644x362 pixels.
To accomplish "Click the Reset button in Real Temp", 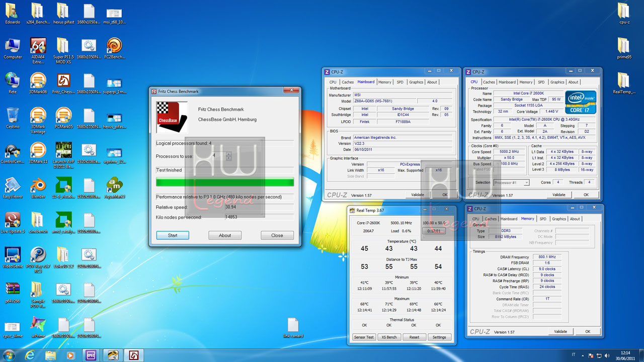I will (x=414, y=337).
